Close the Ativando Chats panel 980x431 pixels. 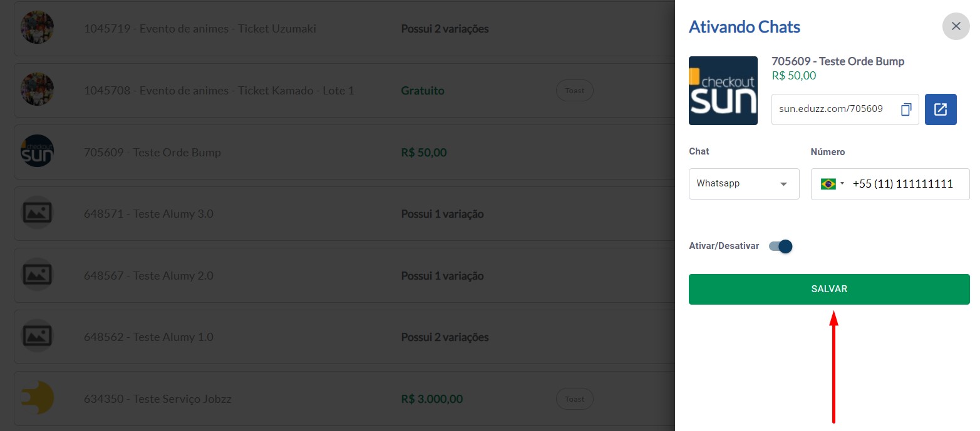tap(956, 26)
